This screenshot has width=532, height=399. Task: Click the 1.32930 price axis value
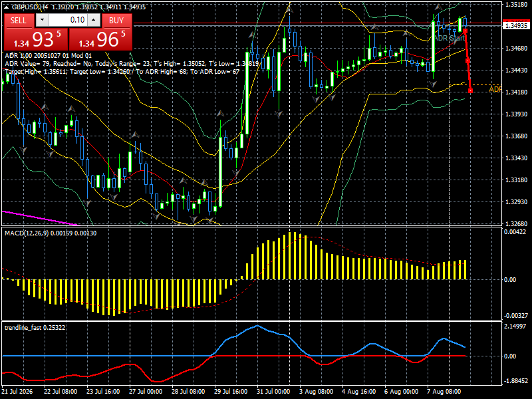tap(517, 202)
